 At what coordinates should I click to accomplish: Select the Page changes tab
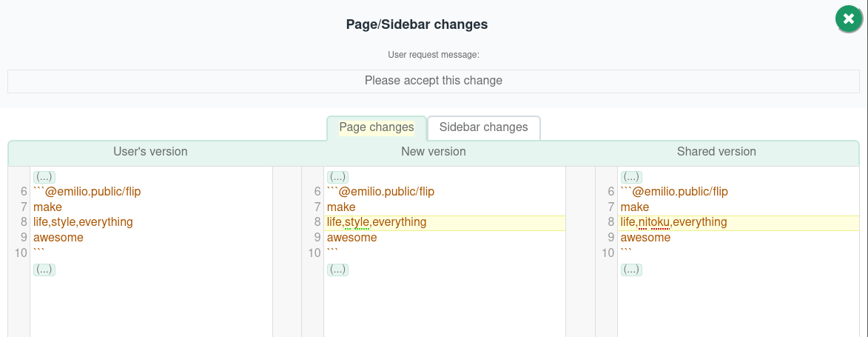click(377, 127)
